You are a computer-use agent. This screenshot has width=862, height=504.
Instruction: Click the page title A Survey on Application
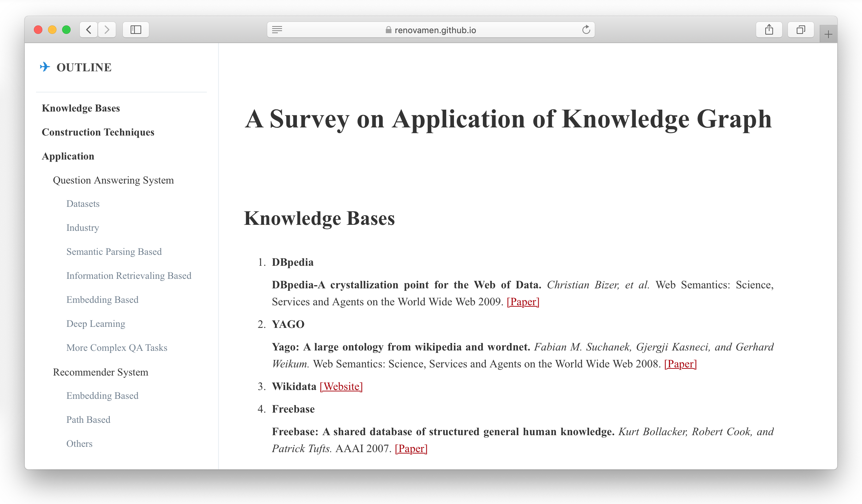coord(508,119)
